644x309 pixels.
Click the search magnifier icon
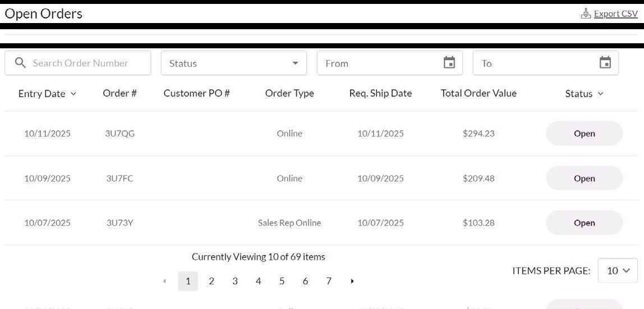click(20, 63)
